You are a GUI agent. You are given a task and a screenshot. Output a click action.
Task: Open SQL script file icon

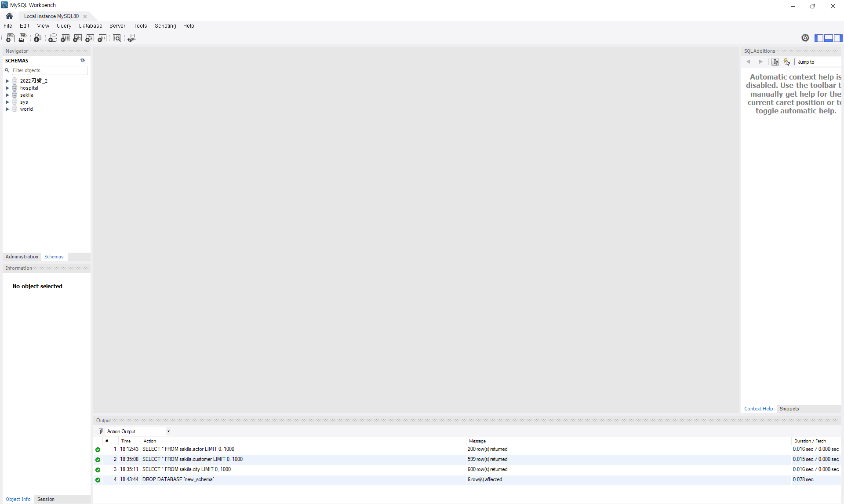point(23,38)
